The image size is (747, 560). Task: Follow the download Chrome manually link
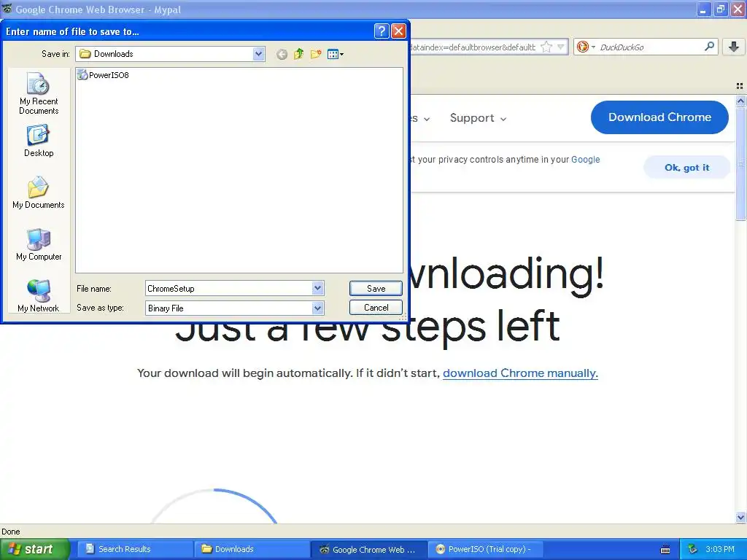[520, 373]
